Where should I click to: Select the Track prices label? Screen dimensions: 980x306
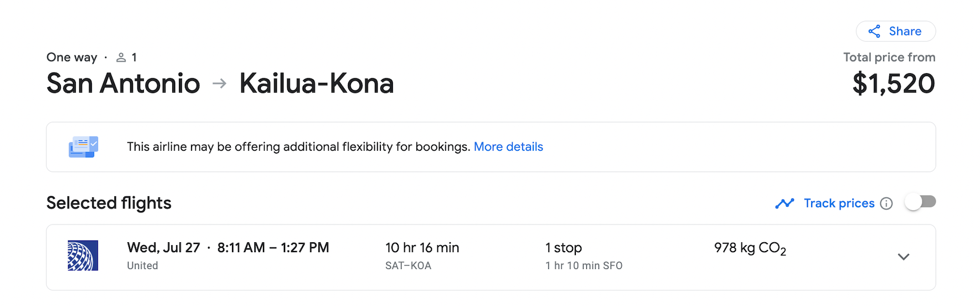click(839, 203)
